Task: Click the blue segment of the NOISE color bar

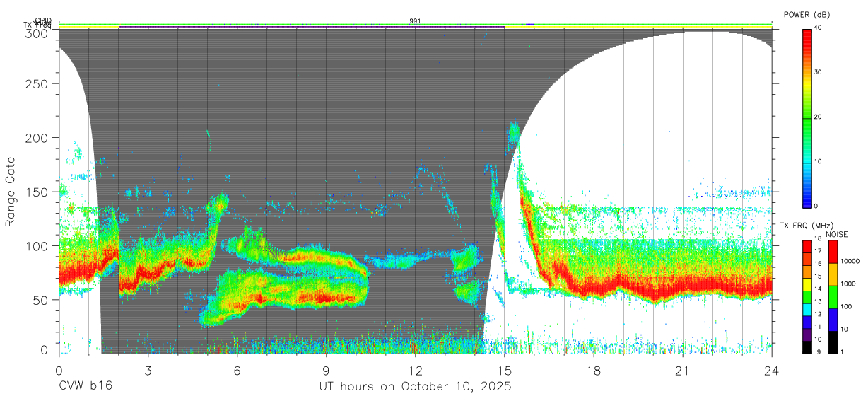Action: point(833,319)
